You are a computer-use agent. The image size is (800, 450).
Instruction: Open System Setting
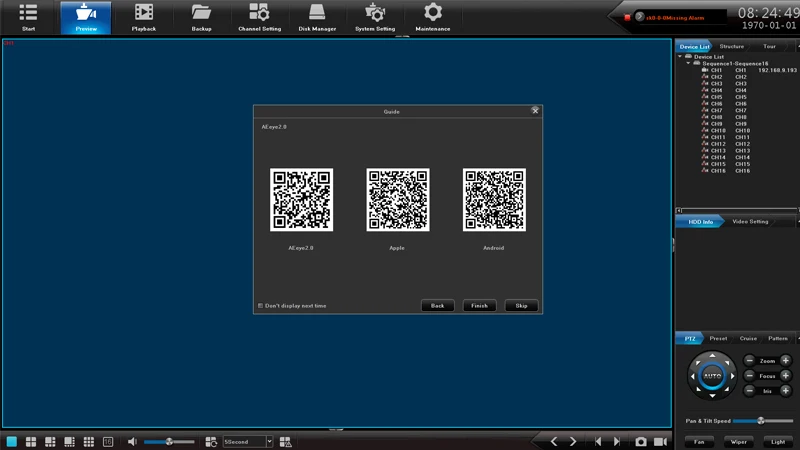375,18
